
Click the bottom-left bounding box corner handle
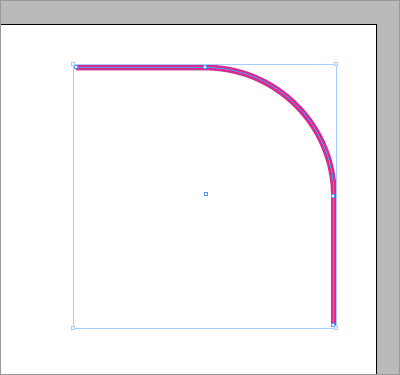pyautogui.click(x=73, y=328)
